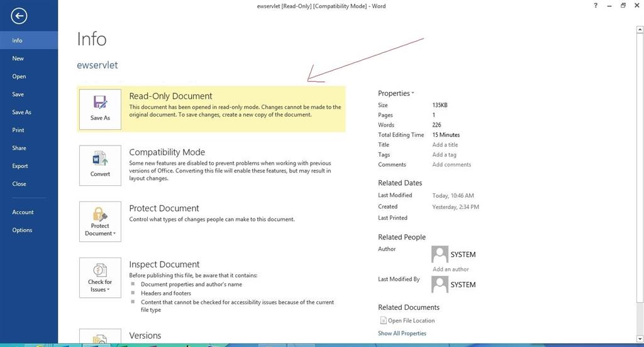This screenshot has height=347, width=644.
Task: Click the Versions button icon
Action: [100, 336]
